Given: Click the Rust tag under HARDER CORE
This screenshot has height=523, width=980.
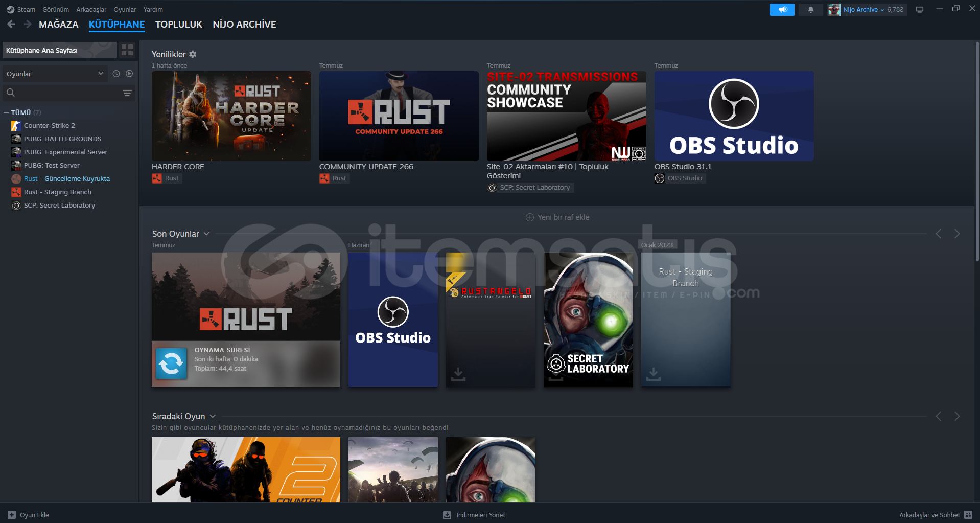Looking at the screenshot, I should (x=167, y=178).
